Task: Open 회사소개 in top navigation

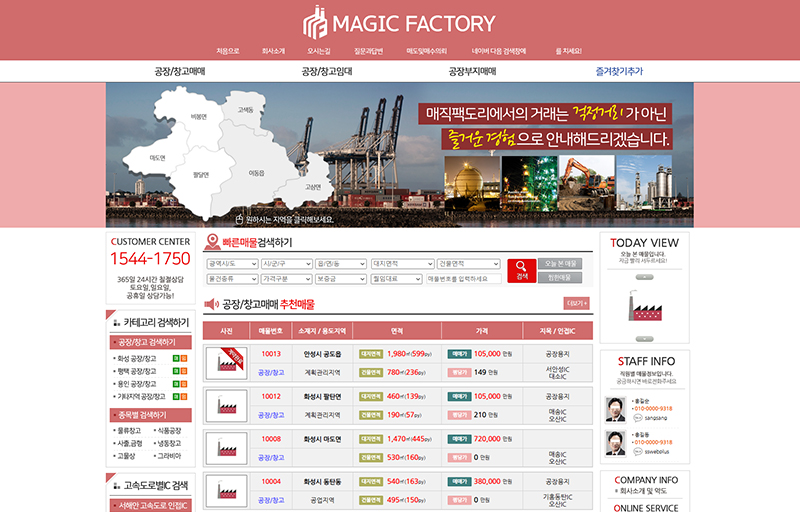Action: [x=273, y=51]
